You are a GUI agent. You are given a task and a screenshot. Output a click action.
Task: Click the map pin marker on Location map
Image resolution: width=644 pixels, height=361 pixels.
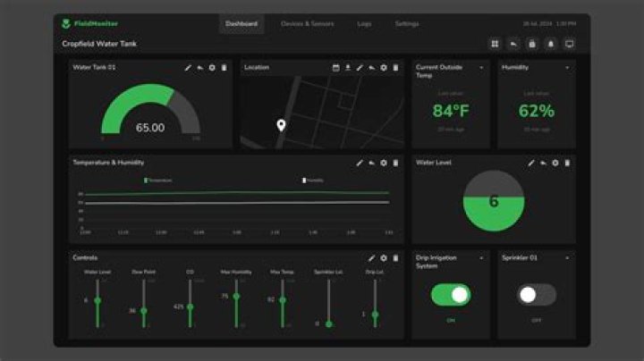pos(281,125)
